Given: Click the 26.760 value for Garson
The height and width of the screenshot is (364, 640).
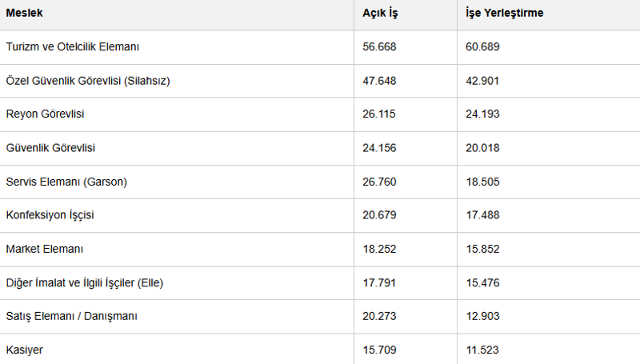Looking at the screenshot, I should click(379, 182).
